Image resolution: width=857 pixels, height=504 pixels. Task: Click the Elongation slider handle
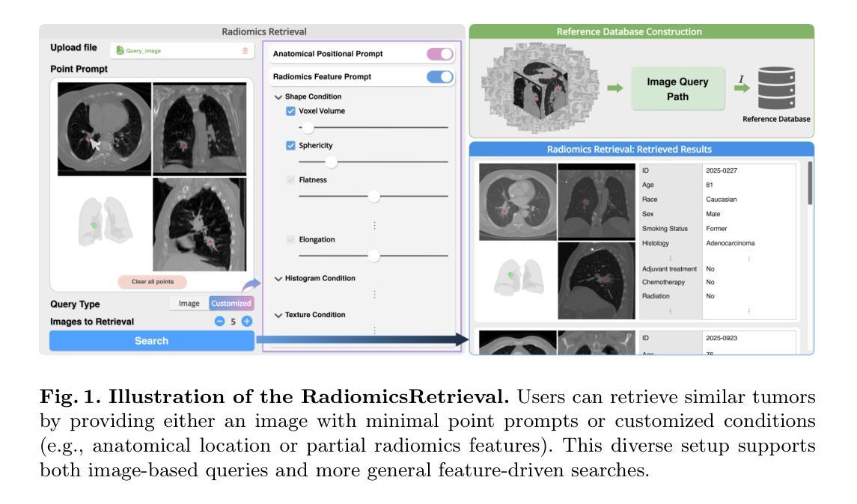click(x=373, y=255)
